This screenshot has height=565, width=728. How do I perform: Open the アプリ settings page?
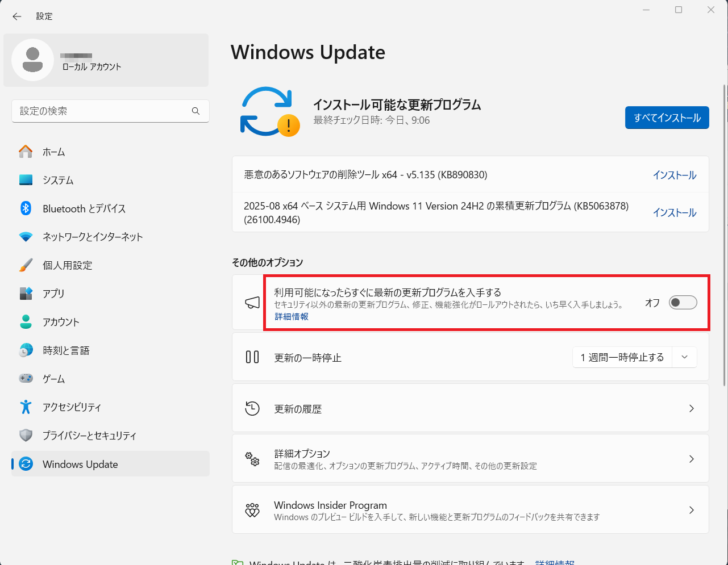110,294
